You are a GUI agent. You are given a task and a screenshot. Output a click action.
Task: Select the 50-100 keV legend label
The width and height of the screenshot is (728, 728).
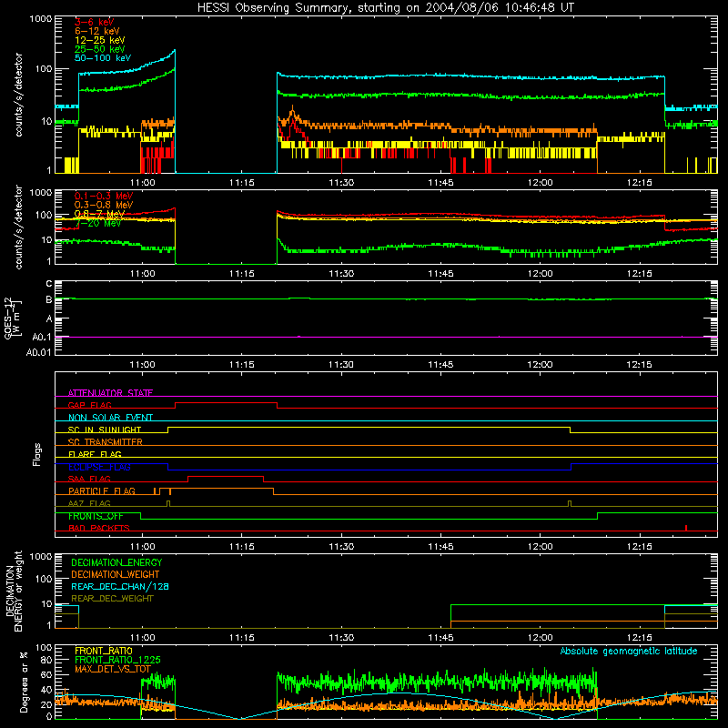(103, 58)
